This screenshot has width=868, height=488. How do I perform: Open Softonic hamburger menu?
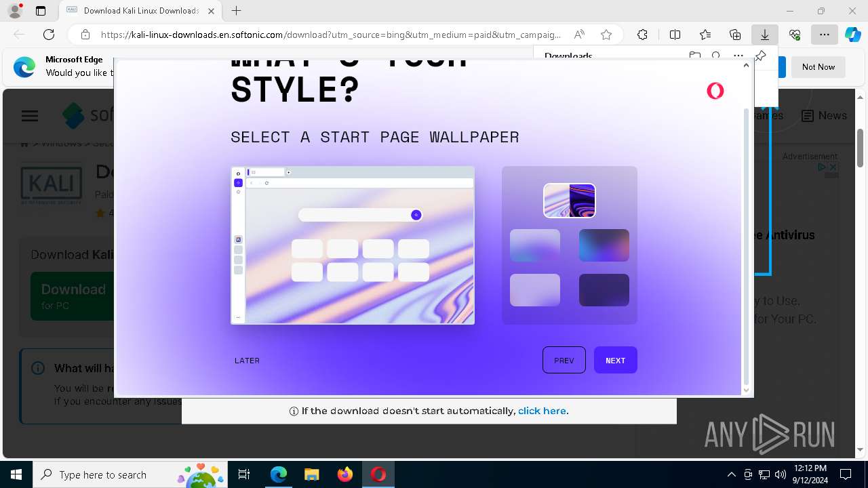pyautogui.click(x=30, y=116)
